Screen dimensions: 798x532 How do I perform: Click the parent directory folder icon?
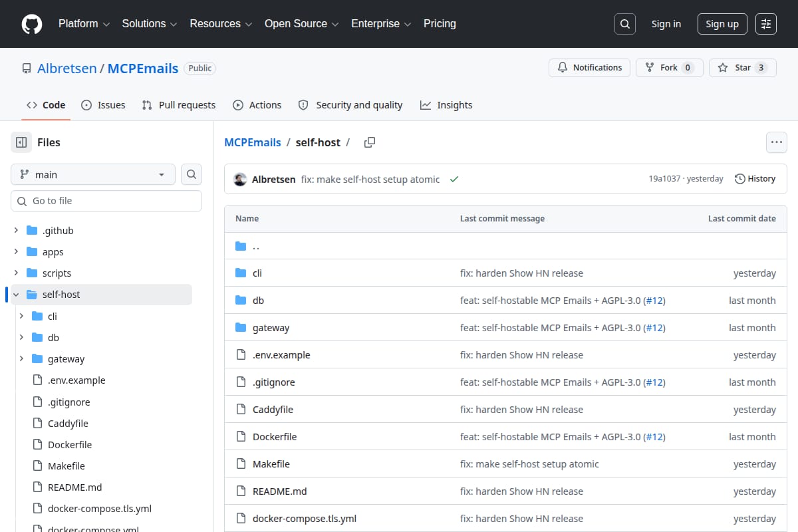(241, 246)
